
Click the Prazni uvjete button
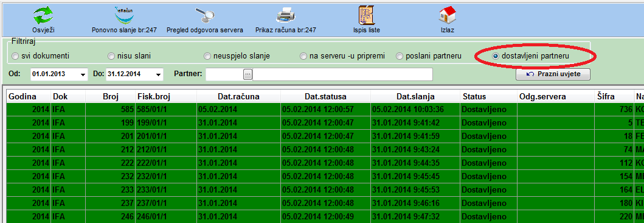[x=553, y=74]
